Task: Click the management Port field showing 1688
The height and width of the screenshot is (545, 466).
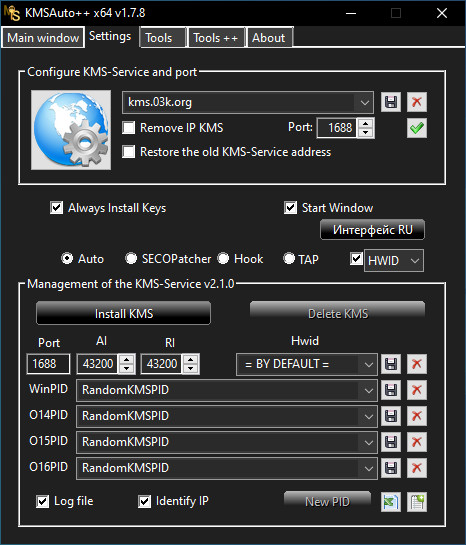Action: (x=48, y=364)
